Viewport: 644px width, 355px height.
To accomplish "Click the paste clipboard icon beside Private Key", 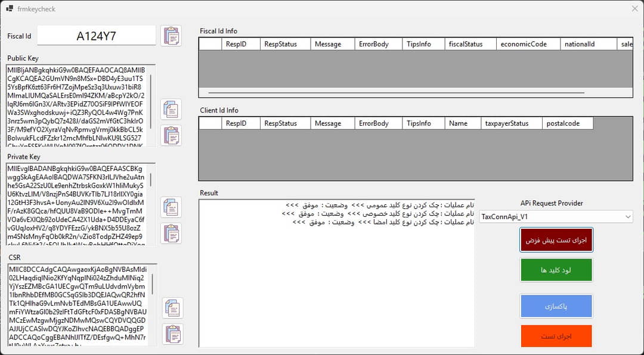I will (171, 233).
